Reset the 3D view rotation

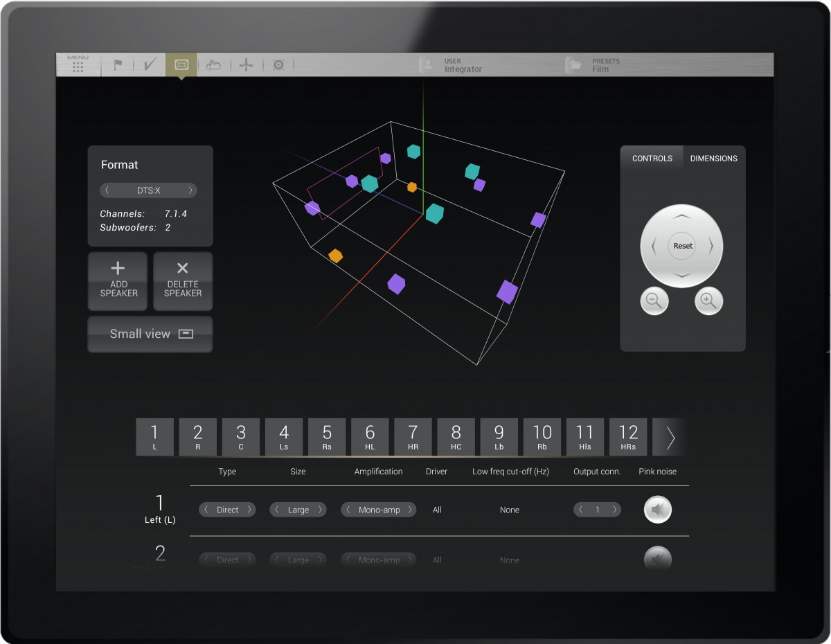click(x=682, y=246)
